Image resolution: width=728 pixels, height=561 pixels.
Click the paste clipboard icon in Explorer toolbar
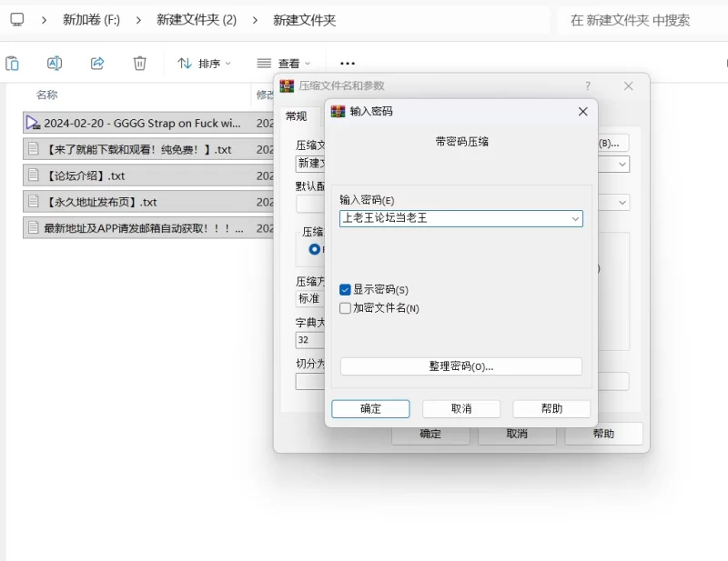pos(12,63)
